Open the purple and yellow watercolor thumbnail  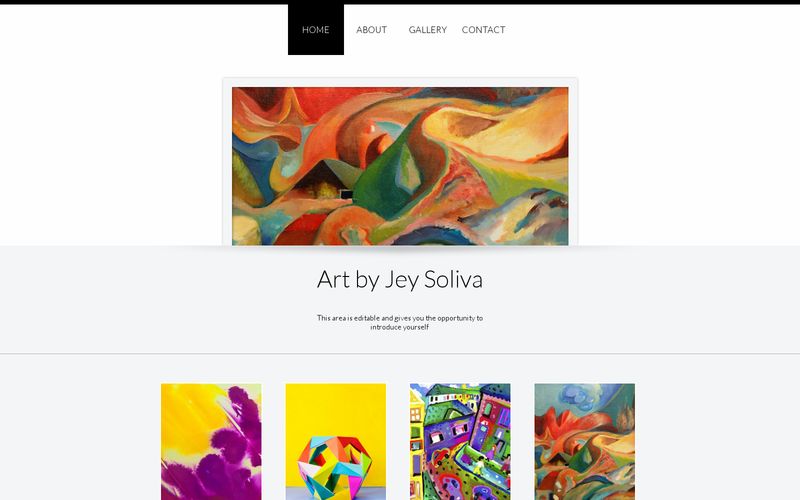211,442
